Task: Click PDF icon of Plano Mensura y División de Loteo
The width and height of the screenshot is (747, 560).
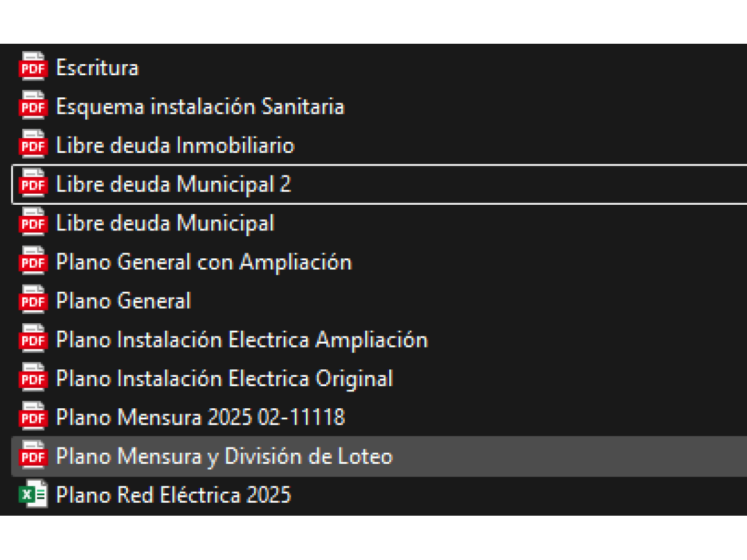Action: coord(33,456)
